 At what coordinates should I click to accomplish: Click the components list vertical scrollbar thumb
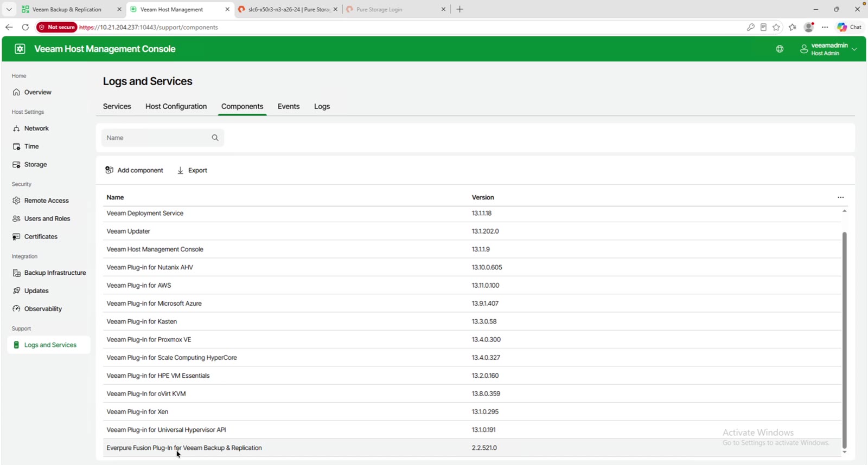pyautogui.click(x=844, y=340)
